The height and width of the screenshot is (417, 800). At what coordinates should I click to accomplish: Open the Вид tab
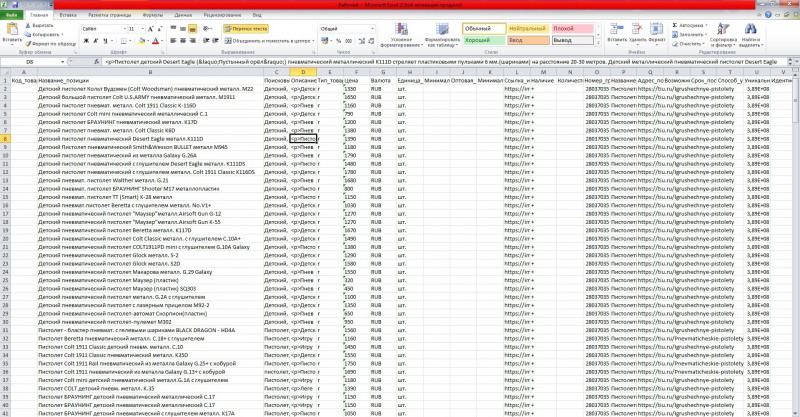257,15
